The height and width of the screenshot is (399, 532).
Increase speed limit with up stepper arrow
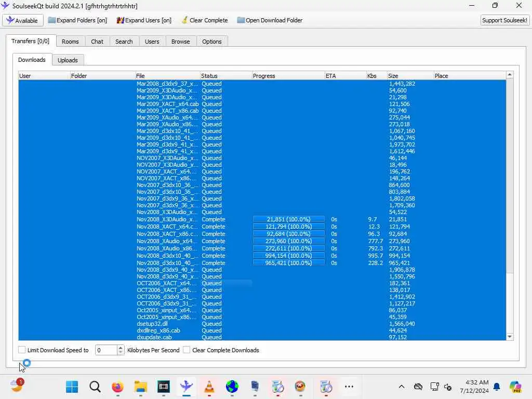[121, 348]
